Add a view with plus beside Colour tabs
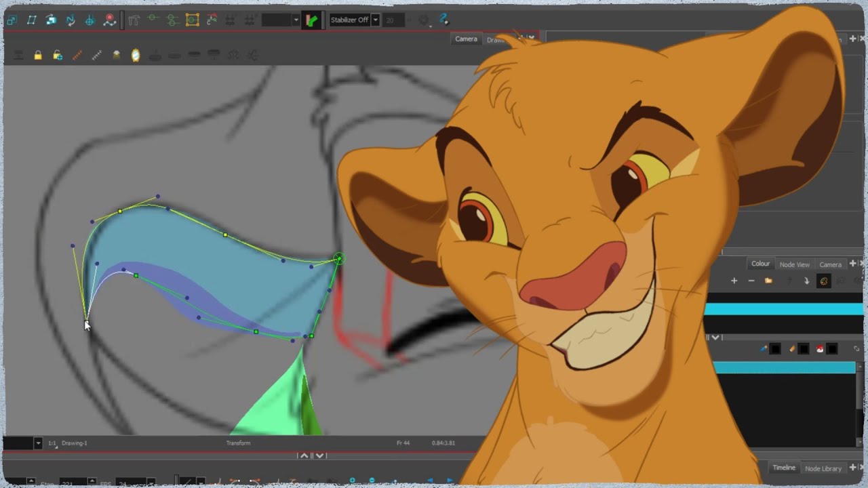This screenshot has width=868, height=488. point(852,264)
